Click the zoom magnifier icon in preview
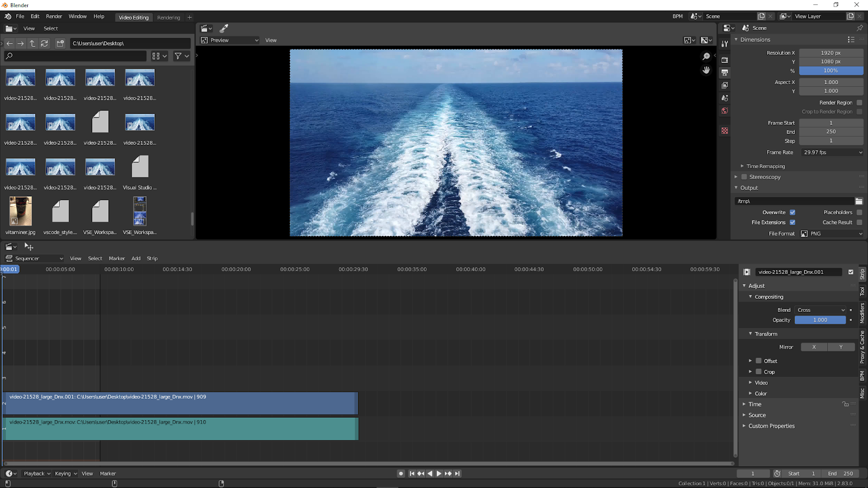This screenshot has width=868, height=488. pos(706,56)
